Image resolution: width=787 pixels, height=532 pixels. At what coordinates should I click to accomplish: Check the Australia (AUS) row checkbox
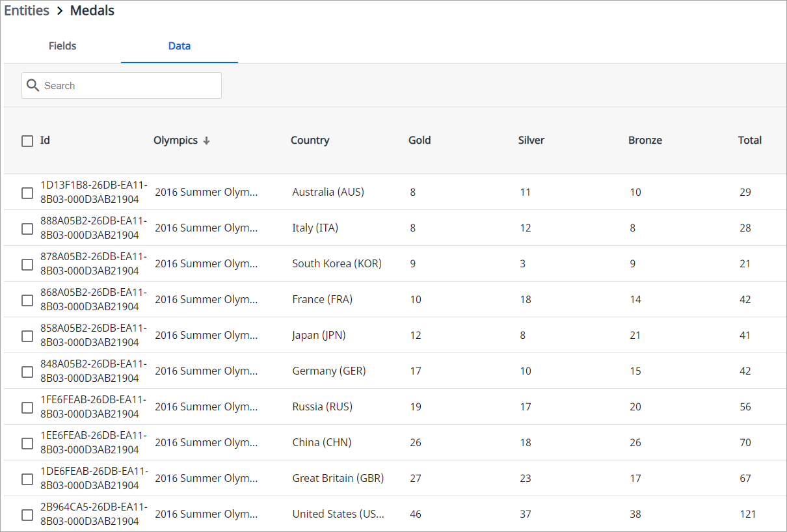[27, 193]
